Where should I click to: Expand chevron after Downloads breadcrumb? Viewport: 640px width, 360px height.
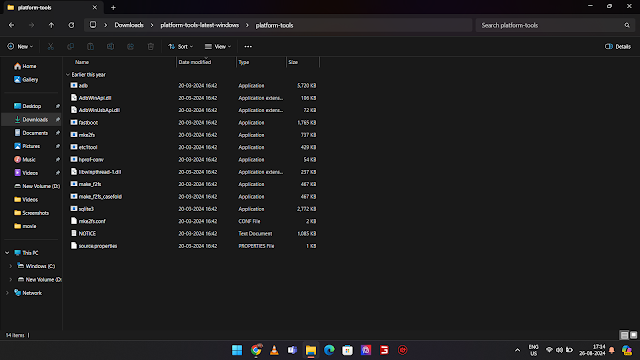click(x=152, y=25)
